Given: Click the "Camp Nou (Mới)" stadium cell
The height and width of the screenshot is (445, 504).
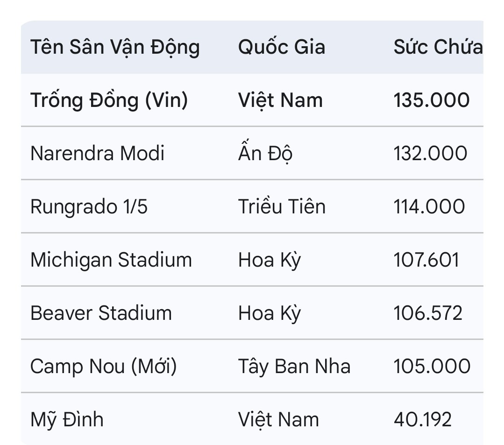Looking at the screenshot, I should (x=104, y=367).
